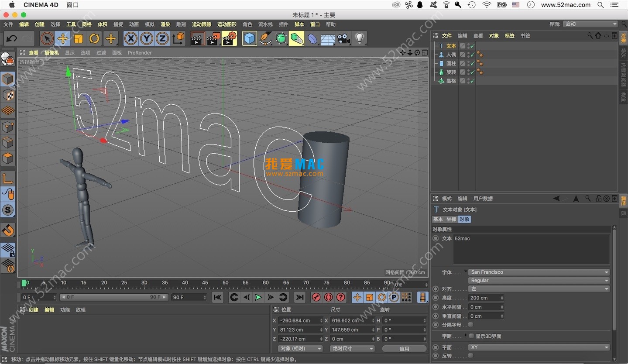This screenshot has width=628, height=364.
Task: Click the 高度 200 cm field
Action: pos(486,298)
